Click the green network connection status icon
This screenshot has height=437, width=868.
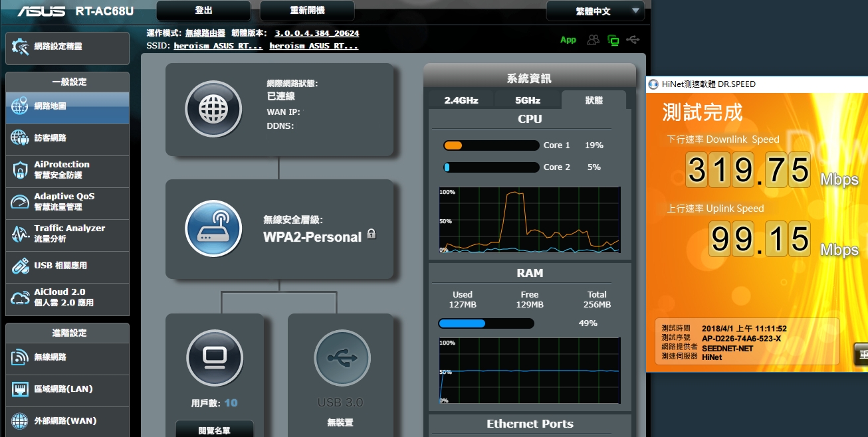click(x=613, y=40)
